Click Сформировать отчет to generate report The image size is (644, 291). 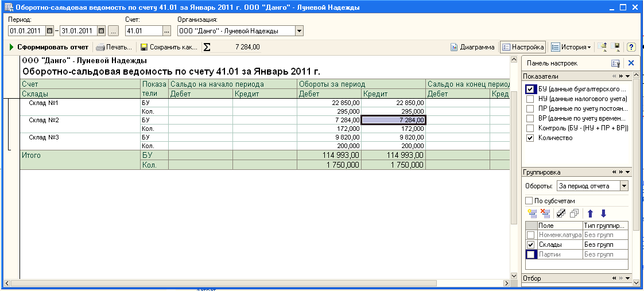(x=49, y=47)
